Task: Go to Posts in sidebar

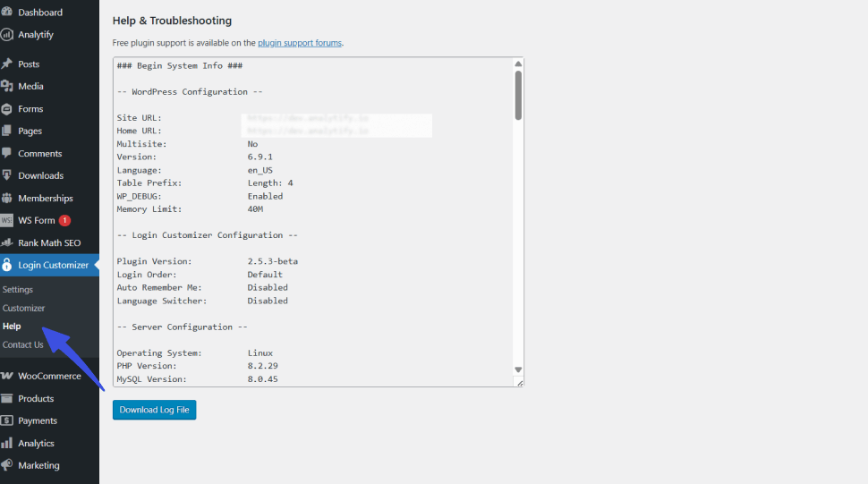Action: tap(29, 64)
